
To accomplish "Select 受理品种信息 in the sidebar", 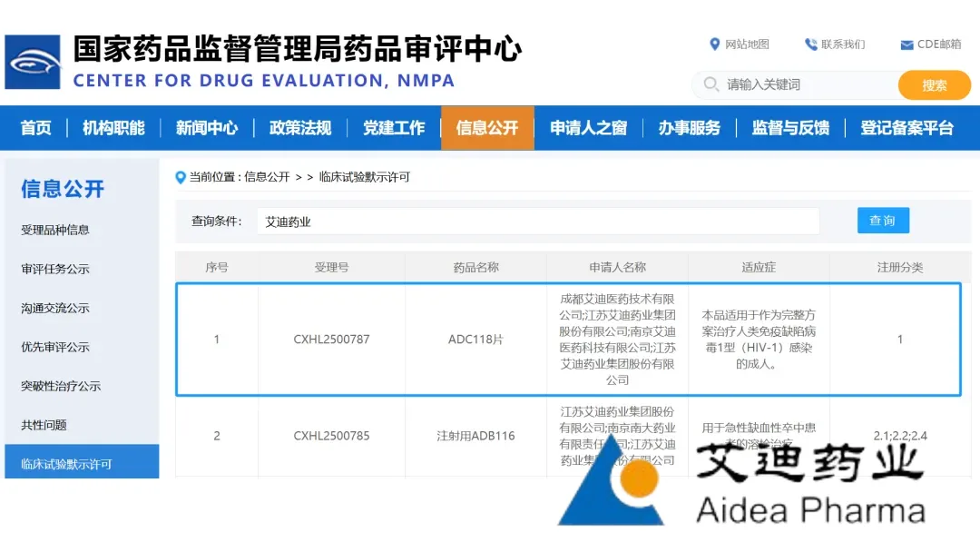I will [x=55, y=230].
